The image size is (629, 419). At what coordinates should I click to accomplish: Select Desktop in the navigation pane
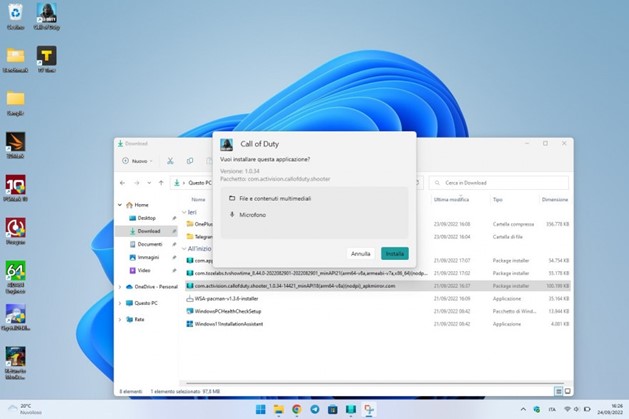click(146, 218)
